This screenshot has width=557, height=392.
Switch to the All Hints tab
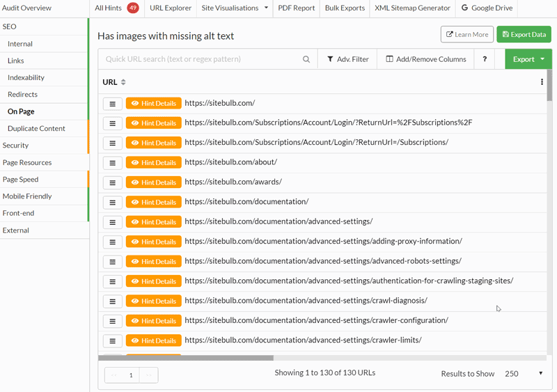tap(117, 8)
